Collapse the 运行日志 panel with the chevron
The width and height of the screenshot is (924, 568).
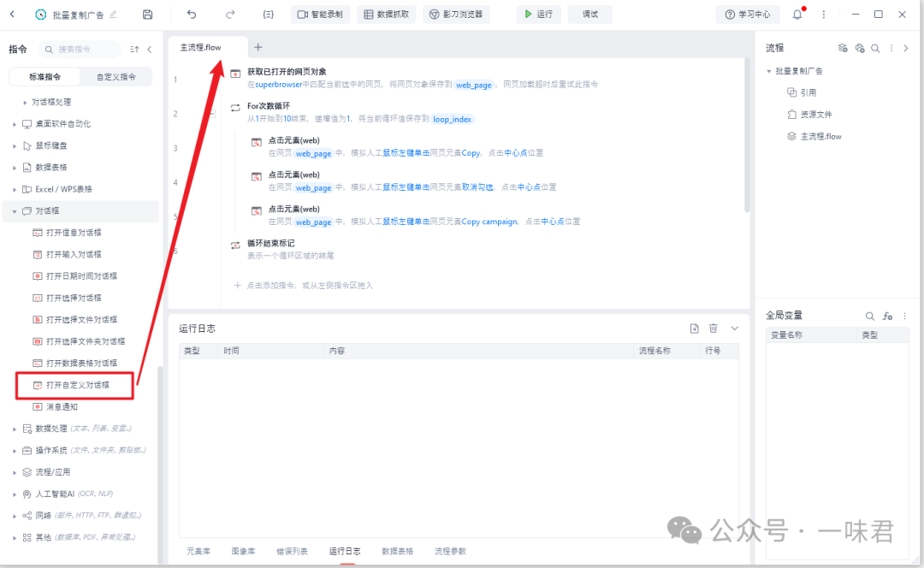tap(733, 328)
